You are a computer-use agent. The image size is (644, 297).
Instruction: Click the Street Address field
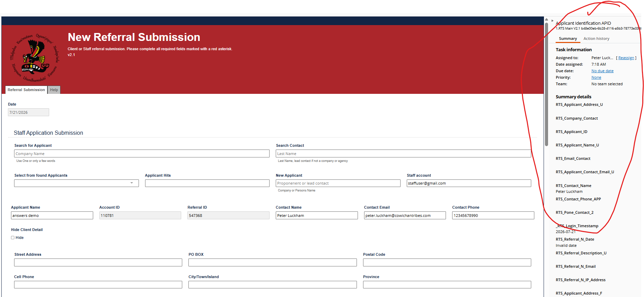[x=98, y=263]
